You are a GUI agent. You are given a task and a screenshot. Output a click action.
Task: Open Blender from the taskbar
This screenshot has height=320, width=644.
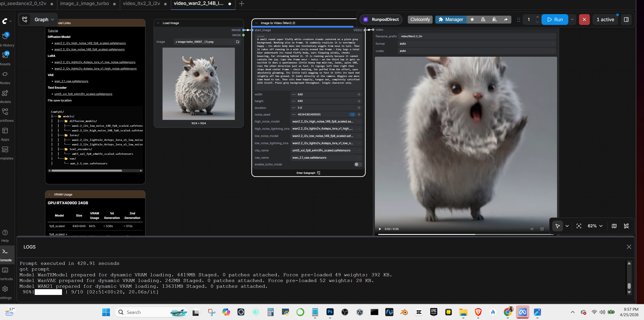point(404,312)
